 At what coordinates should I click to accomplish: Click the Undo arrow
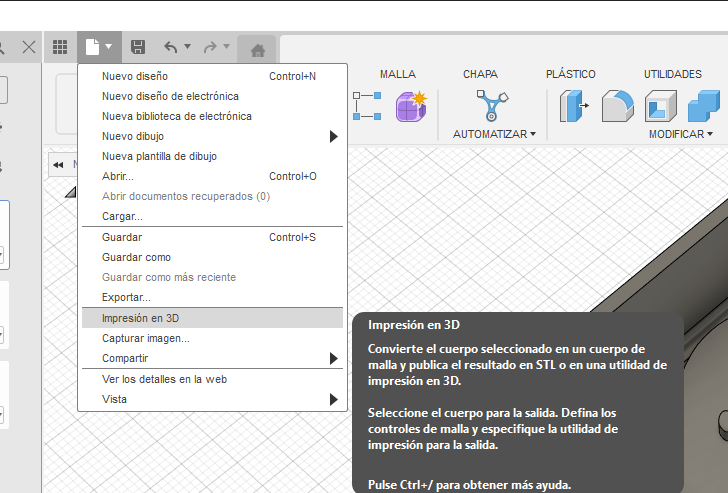(x=170, y=47)
